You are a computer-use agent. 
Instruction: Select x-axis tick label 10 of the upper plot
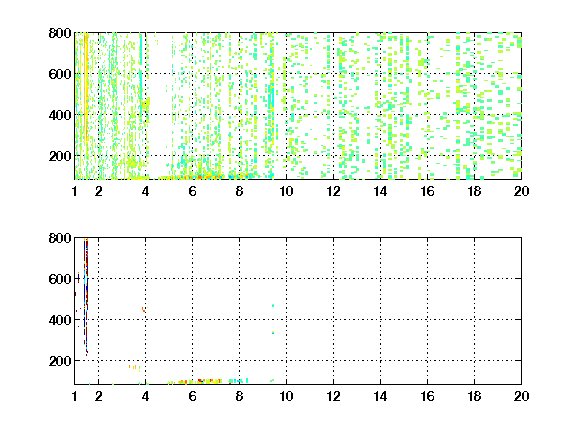click(286, 191)
